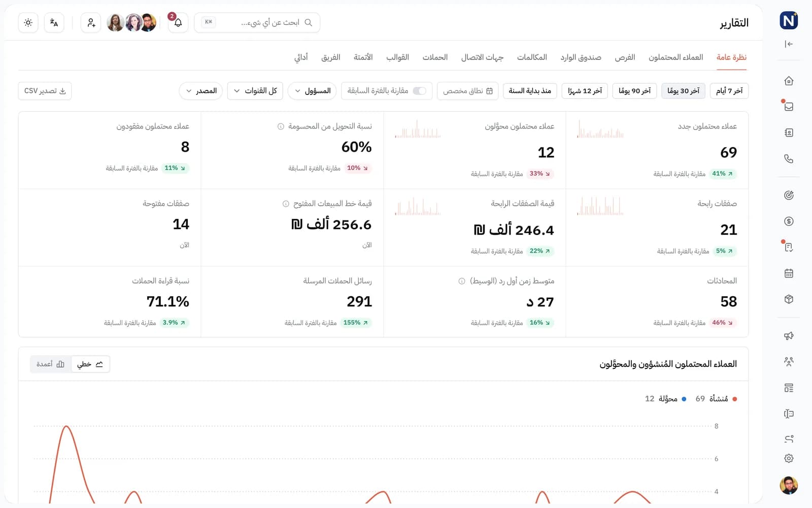Switch to المكالمات tab
The height and width of the screenshot is (508, 812).
pos(532,57)
